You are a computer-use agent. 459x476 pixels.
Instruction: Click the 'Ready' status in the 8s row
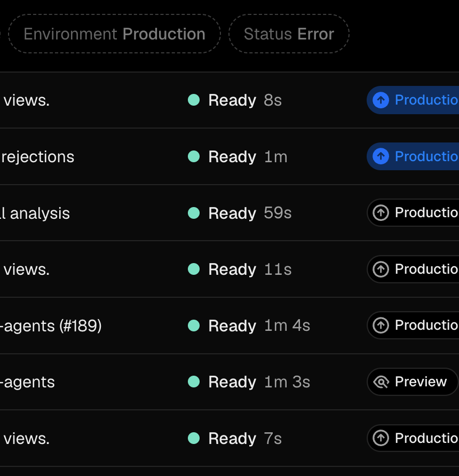232,100
